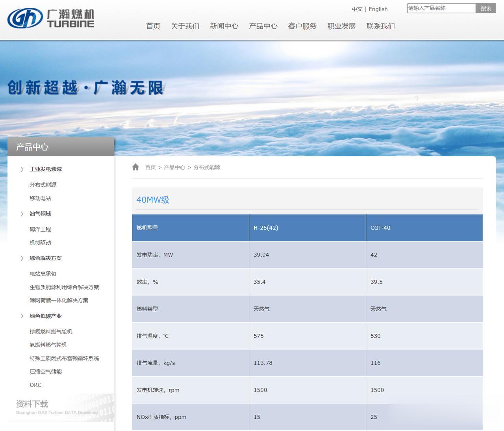Viewport: 504px width, 431px height.
Task: Click the 发电功率，MW row label
Action: pyautogui.click(x=155, y=255)
